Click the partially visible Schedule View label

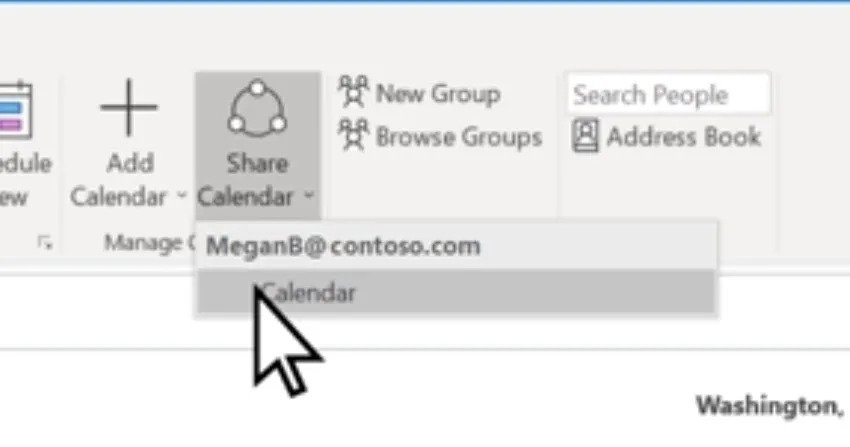click(25, 180)
